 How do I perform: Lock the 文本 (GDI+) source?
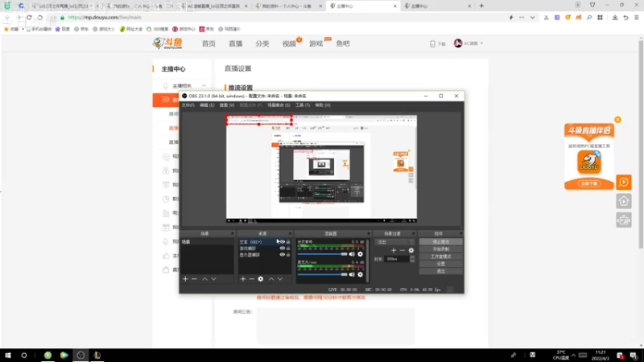(x=288, y=242)
